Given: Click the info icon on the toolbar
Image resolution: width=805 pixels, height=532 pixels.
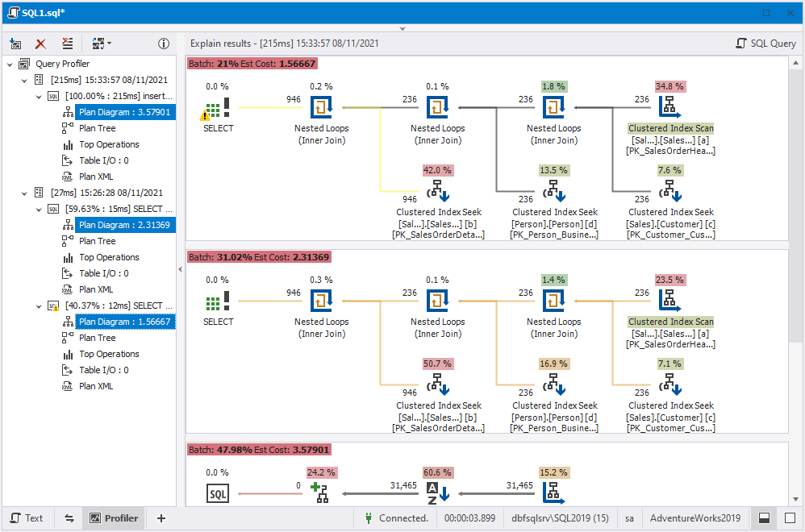Looking at the screenshot, I should [x=164, y=44].
